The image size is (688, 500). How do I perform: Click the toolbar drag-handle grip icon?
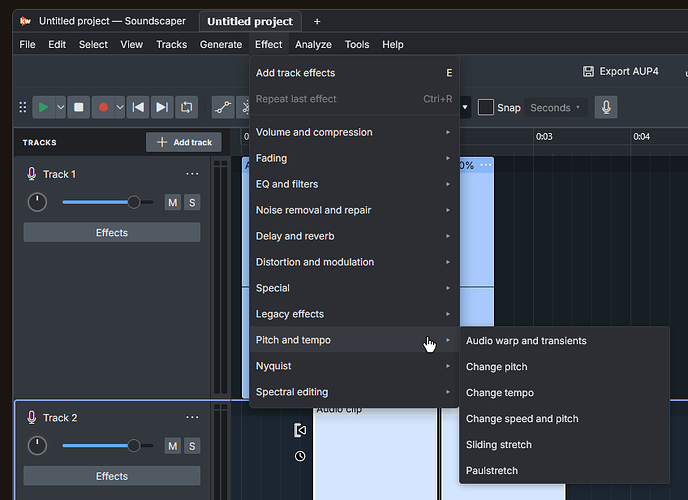pos(23,107)
